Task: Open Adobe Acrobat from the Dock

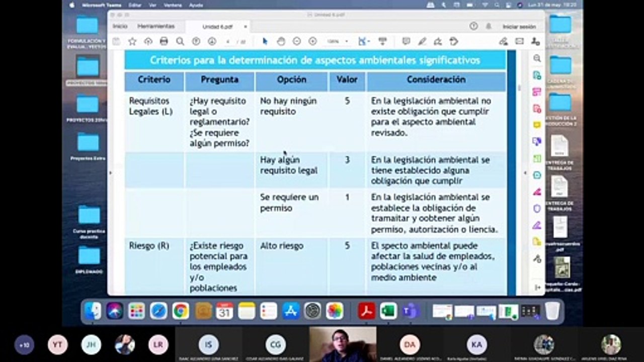Action: point(367,311)
